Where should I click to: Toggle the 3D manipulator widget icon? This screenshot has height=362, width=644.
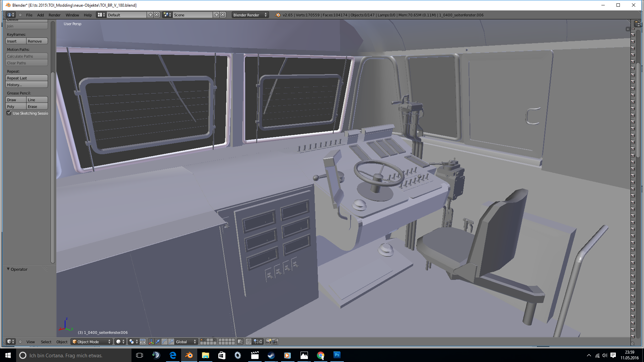click(x=151, y=342)
